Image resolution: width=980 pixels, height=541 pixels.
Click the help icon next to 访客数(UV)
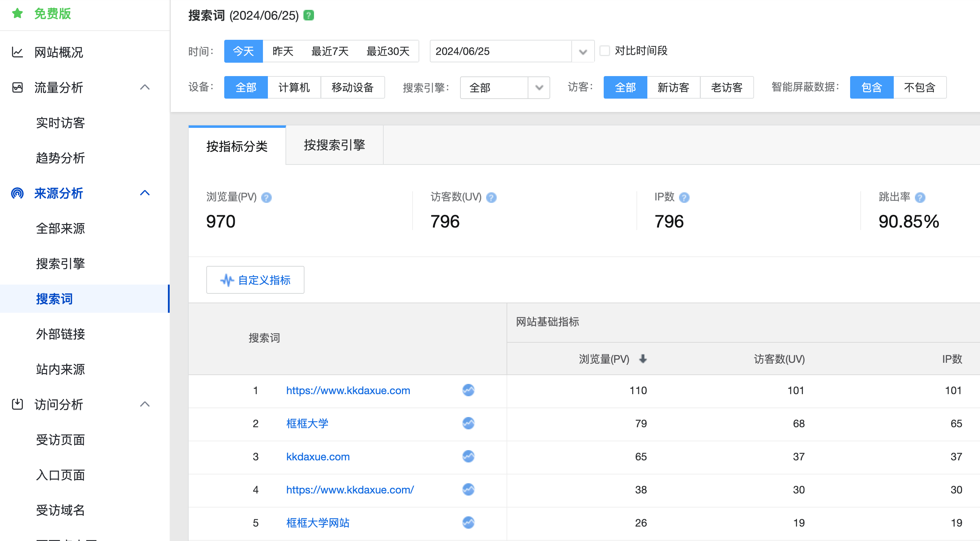[x=491, y=198]
